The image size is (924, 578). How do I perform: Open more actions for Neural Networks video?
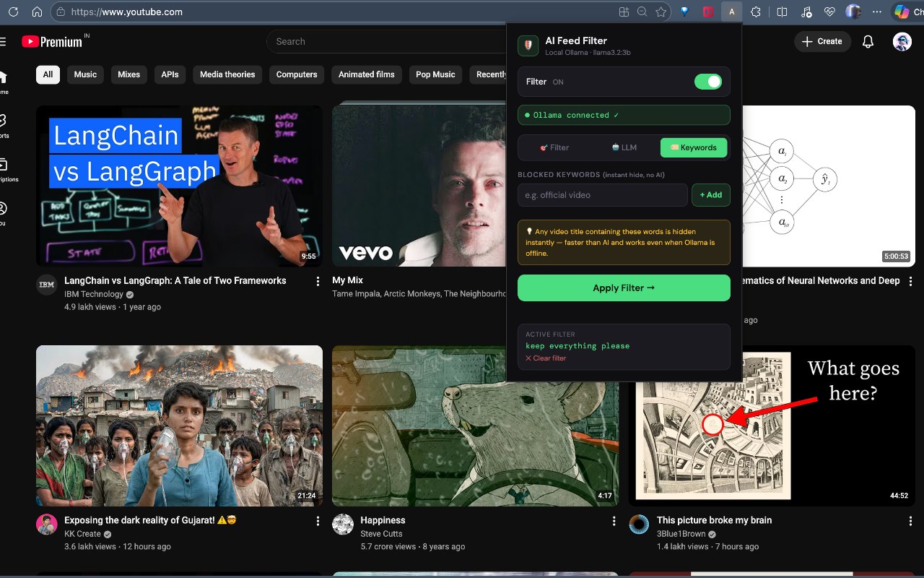click(910, 281)
